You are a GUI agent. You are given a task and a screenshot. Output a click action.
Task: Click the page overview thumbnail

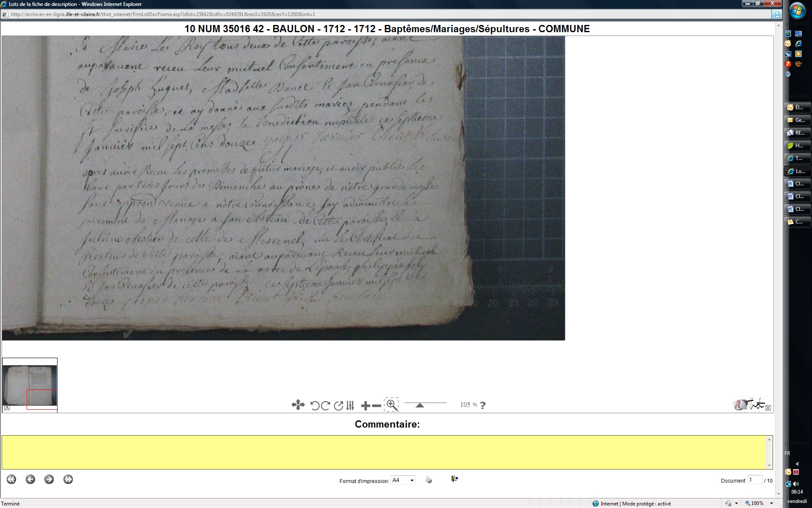[30, 385]
